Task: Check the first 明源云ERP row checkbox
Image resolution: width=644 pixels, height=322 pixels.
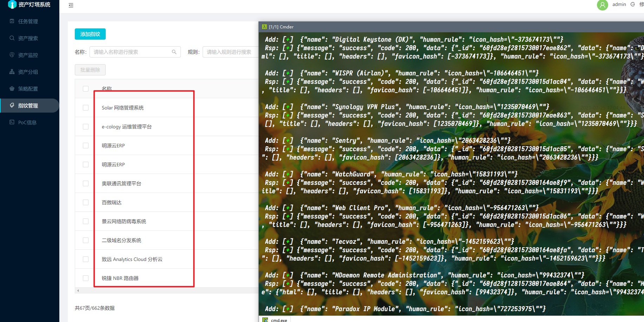Action: point(86,146)
